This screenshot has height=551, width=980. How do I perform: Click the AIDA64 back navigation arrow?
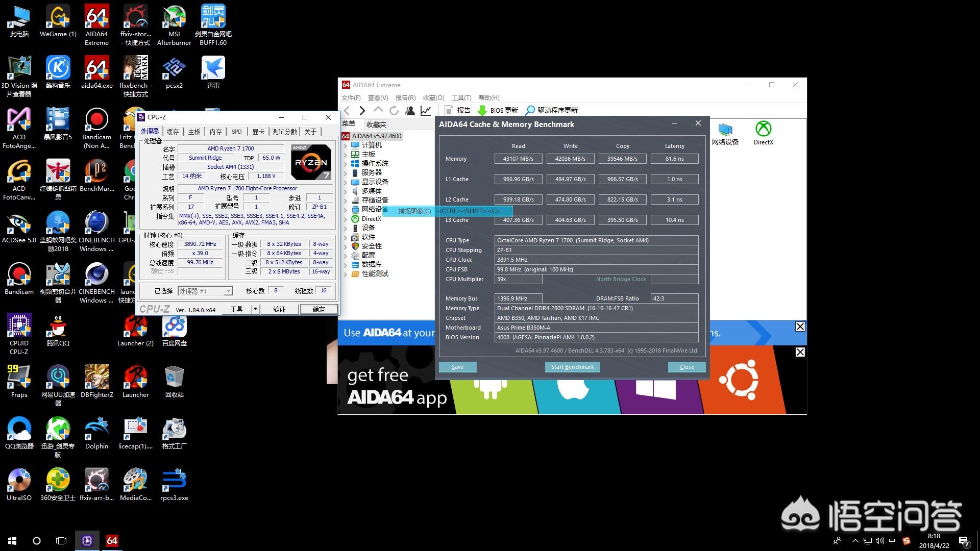(x=347, y=110)
